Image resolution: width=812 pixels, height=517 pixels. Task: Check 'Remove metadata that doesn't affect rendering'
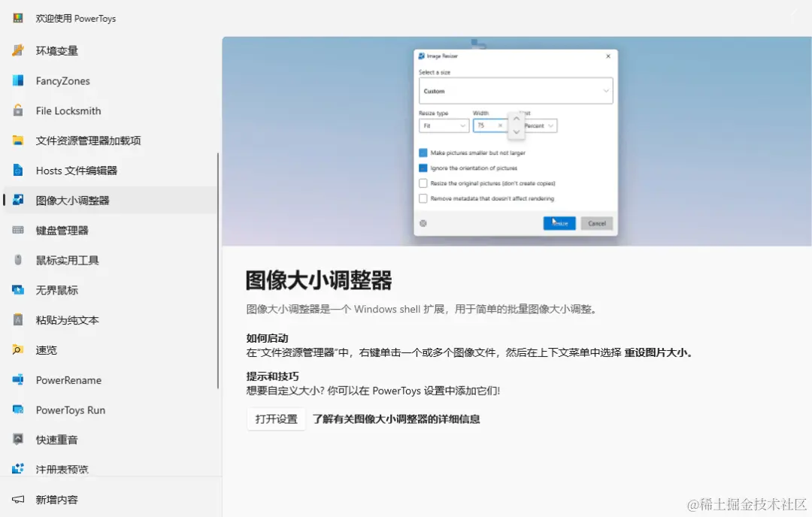[x=423, y=198]
